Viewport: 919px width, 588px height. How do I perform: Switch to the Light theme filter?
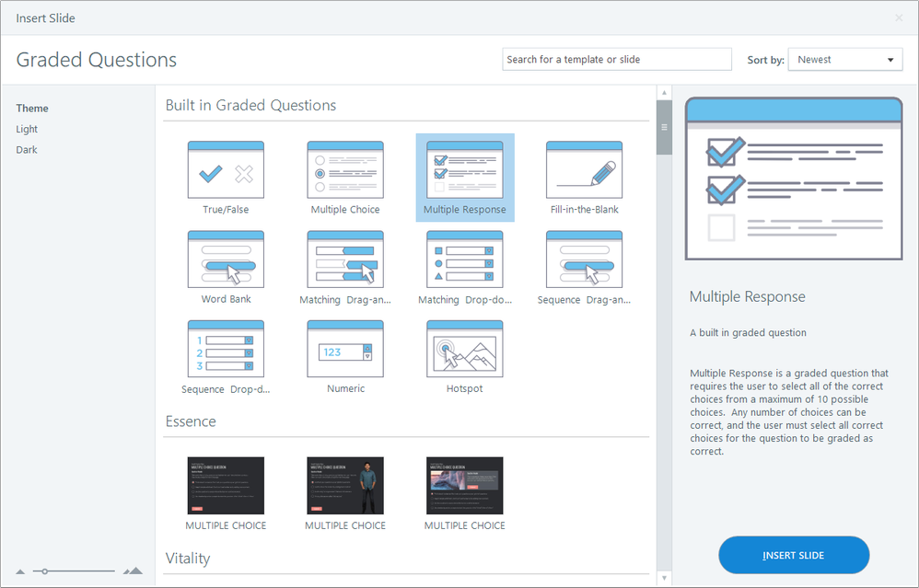click(x=27, y=129)
